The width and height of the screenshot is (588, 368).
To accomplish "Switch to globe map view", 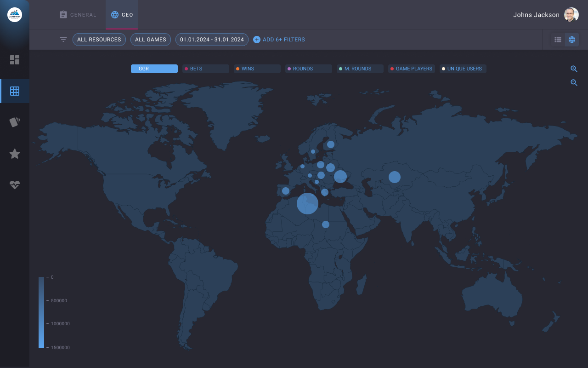I will (572, 40).
